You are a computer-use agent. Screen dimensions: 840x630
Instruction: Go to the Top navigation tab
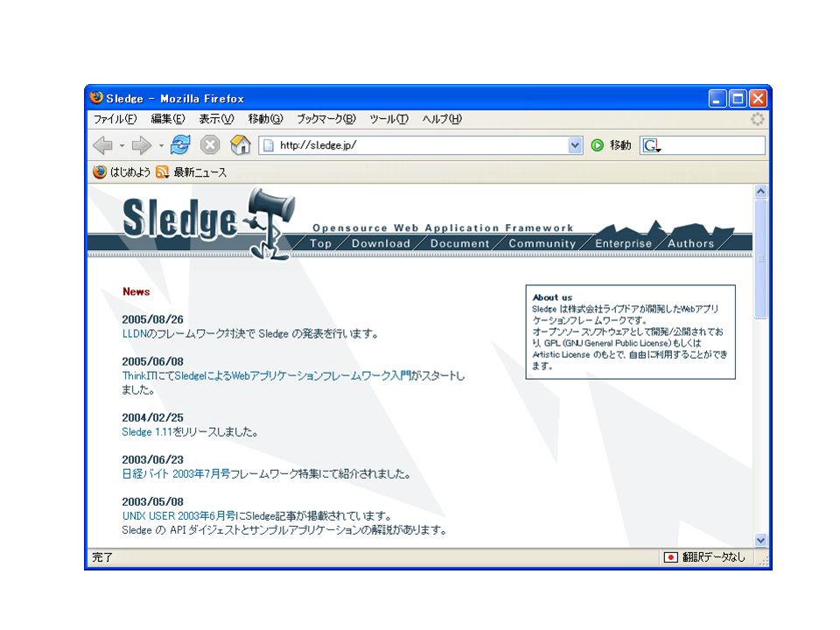[320, 243]
